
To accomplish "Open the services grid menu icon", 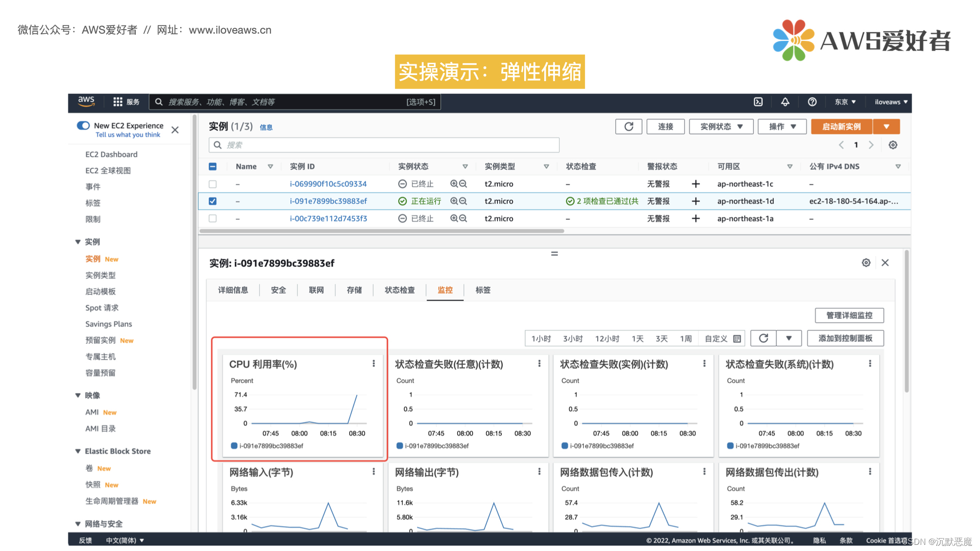I will click(118, 102).
